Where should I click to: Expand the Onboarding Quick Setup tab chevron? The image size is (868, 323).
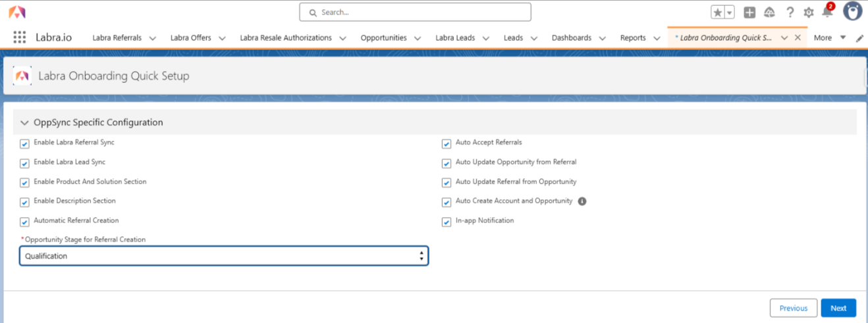tap(784, 38)
